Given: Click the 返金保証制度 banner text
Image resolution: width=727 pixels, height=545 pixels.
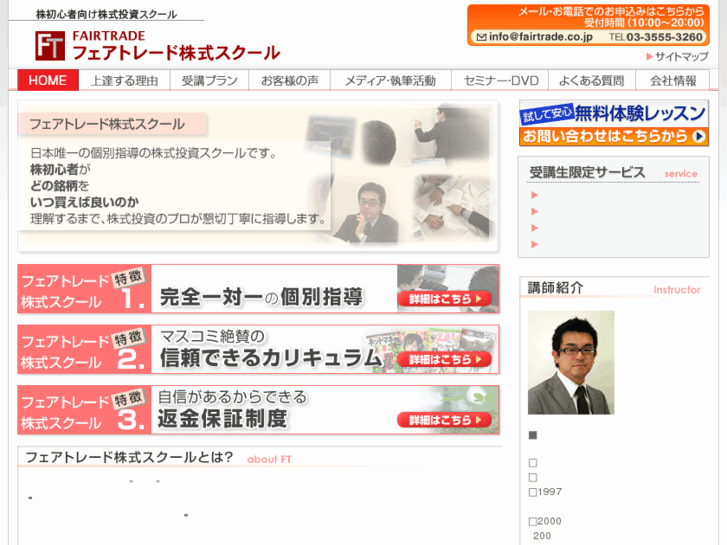Looking at the screenshot, I should click(x=222, y=419).
